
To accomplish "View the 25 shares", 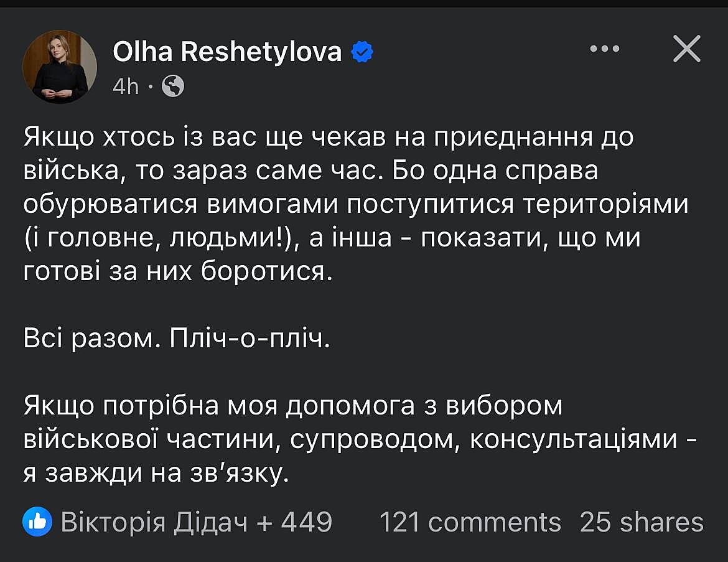I will coord(642,522).
